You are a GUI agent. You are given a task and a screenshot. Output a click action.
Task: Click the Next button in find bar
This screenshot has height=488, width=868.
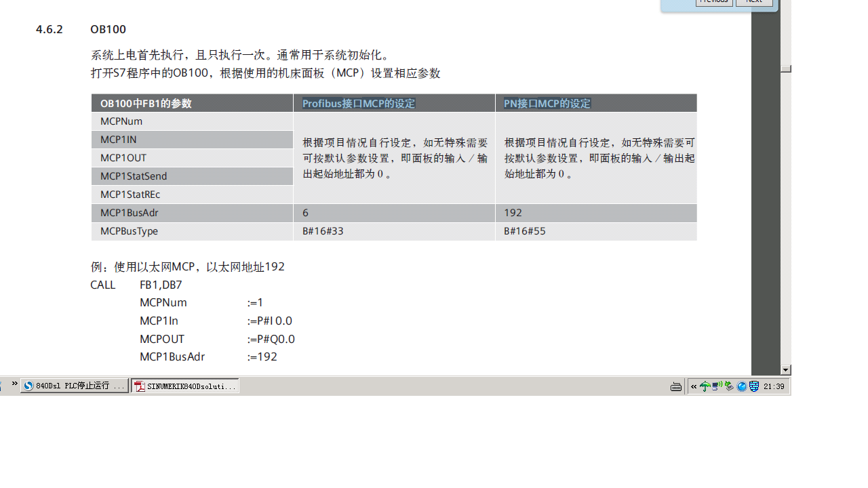(x=754, y=2)
